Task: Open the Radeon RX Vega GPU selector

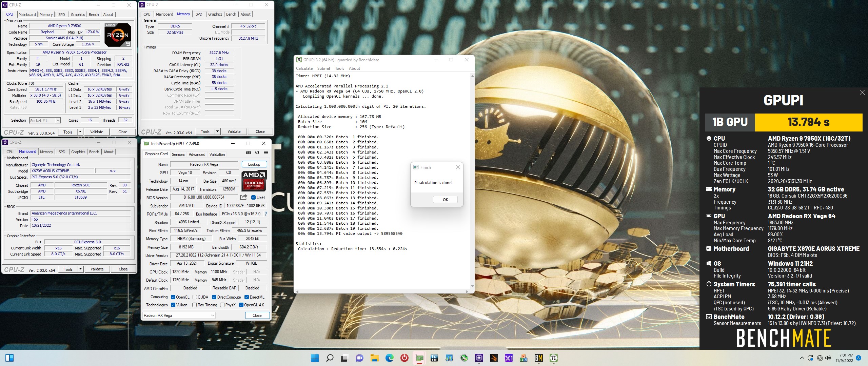Action: coord(179,316)
